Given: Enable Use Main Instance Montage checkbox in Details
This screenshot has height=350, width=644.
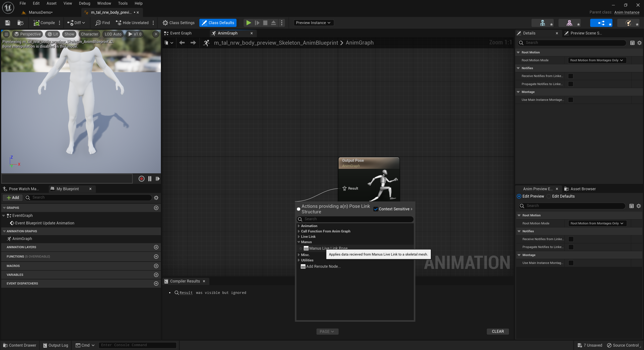Looking at the screenshot, I should [x=571, y=100].
